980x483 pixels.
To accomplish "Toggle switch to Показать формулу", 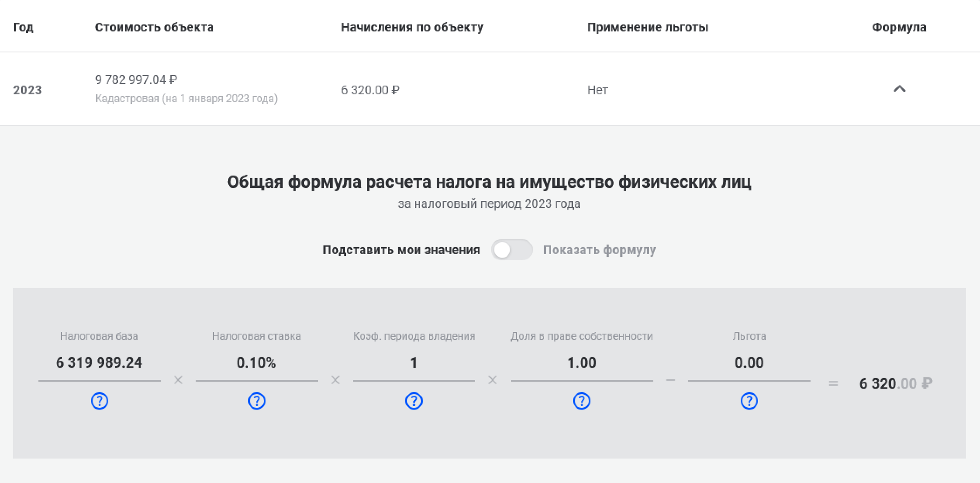I will tap(511, 250).
